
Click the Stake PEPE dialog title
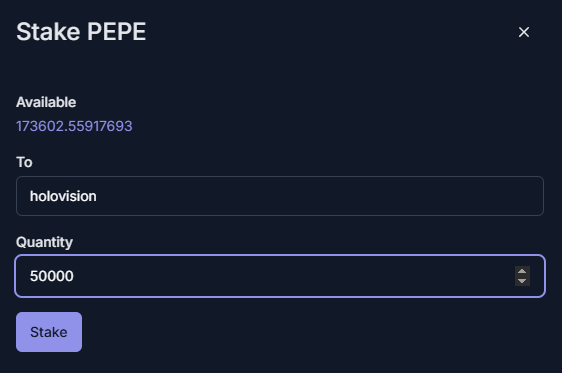pyautogui.click(x=81, y=32)
